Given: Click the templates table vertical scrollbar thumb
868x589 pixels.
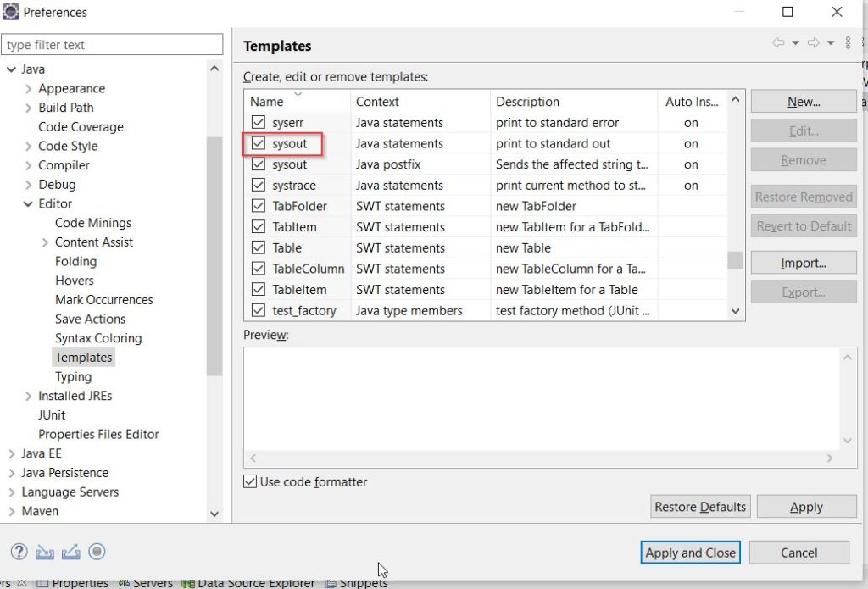Looking at the screenshot, I should 735,259.
